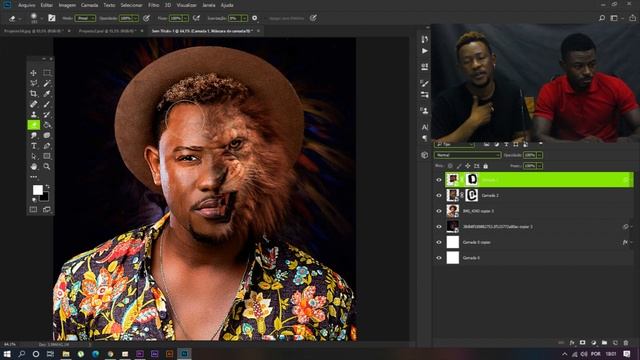
Task: Open the Arquivo menu
Action: coord(27,5)
